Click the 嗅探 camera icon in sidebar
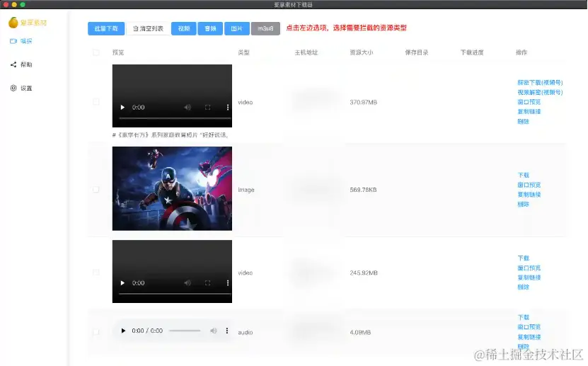The height and width of the screenshot is (366, 588). (x=13, y=41)
